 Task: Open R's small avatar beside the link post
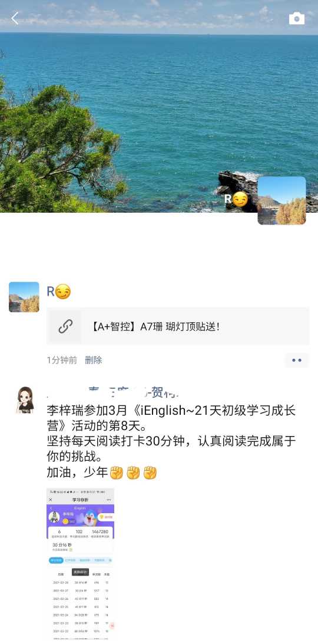click(x=24, y=297)
